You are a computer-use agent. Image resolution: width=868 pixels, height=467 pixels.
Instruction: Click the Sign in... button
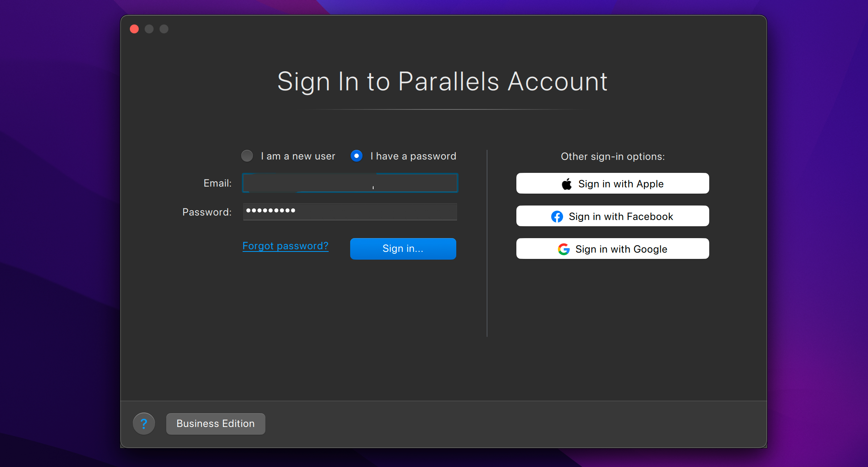(x=402, y=249)
